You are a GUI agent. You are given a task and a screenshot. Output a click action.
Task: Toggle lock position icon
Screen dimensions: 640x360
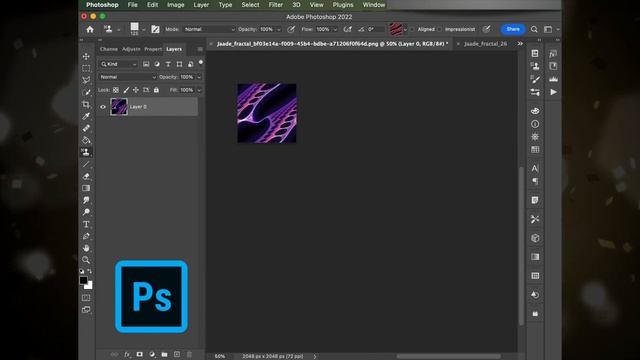point(136,90)
